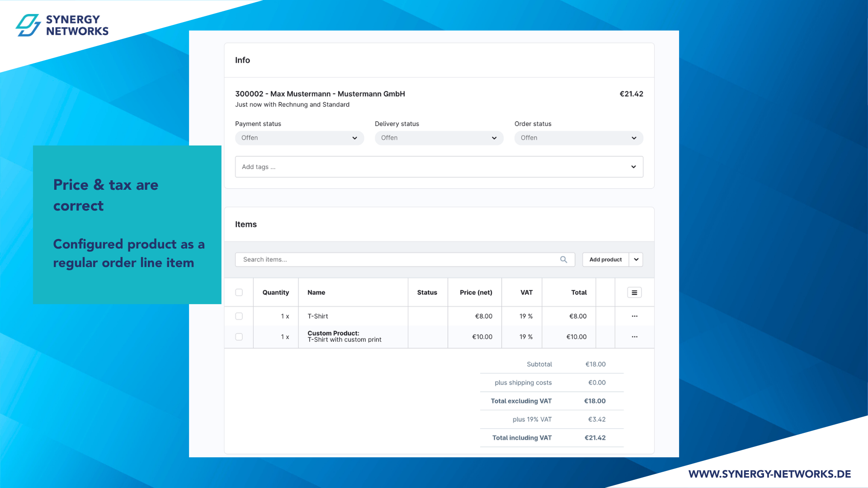This screenshot has height=488, width=868.
Task: Click the Quantity column header
Action: [276, 292]
